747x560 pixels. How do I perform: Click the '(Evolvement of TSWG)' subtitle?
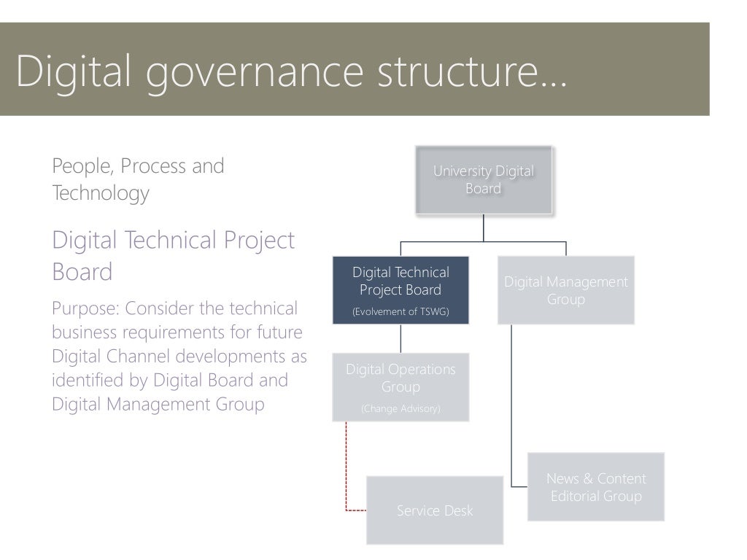click(x=400, y=311)
